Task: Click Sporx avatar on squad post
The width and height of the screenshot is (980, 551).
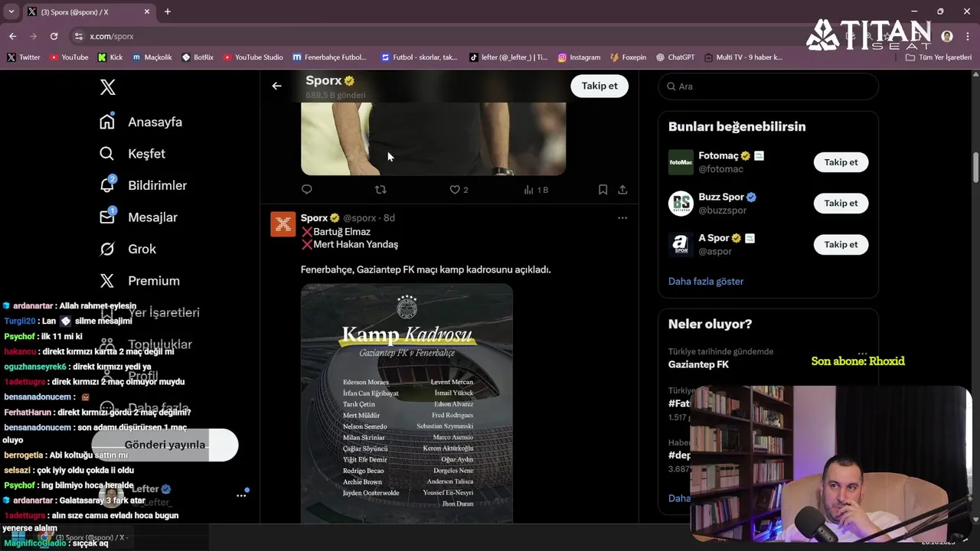Action: (x=283, y=224)
